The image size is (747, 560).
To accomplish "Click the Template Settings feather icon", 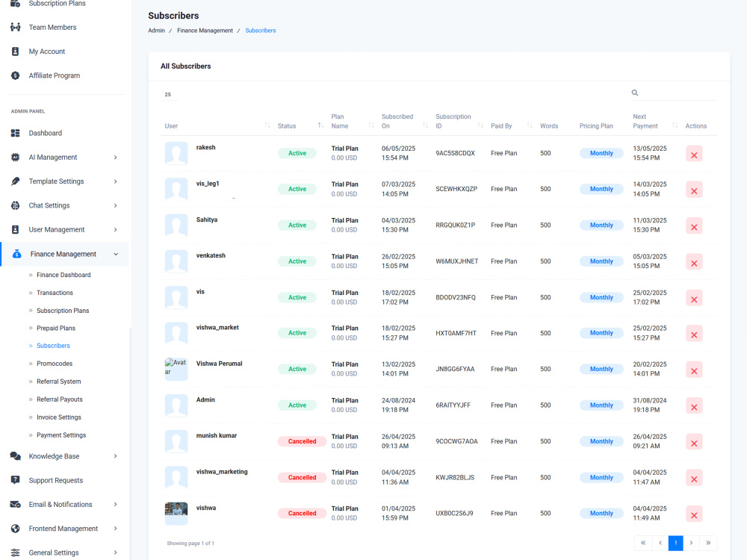I will coord(15,181).
